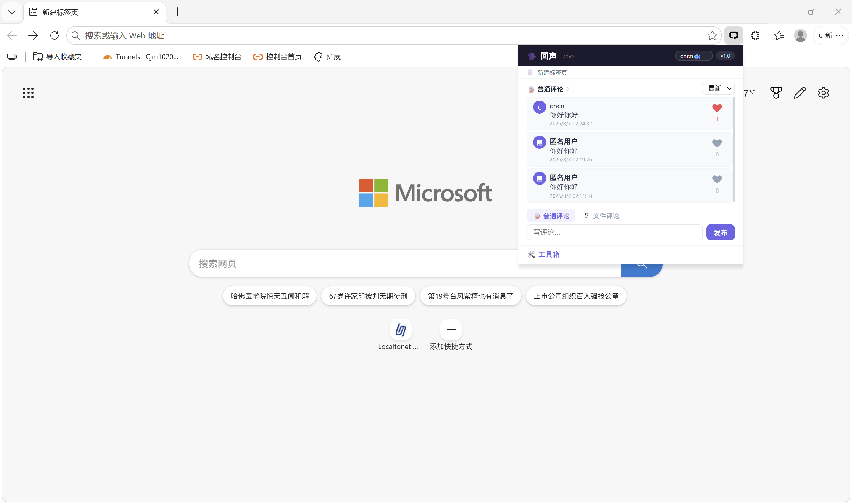Image resolution: width=852 pixels, height=504 pixels.
Task: Click the 回声 Echo logo icon
Action: tap(532, 56)
